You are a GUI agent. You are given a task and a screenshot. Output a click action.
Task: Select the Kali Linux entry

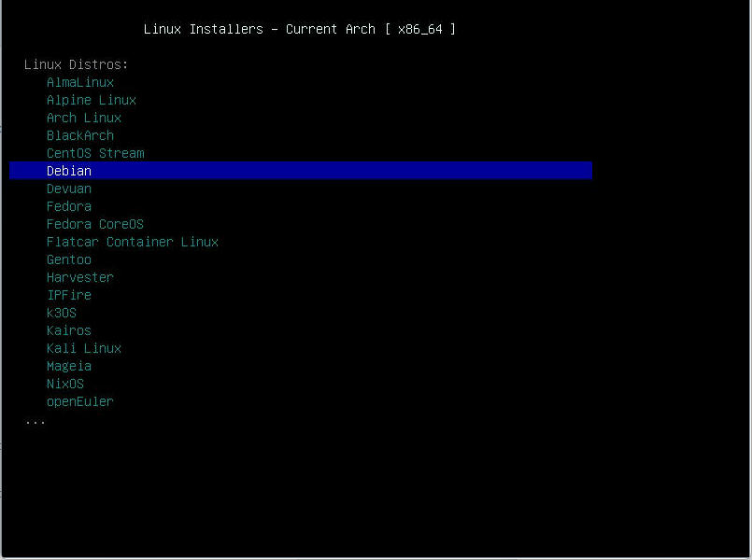tap(84, 348)
